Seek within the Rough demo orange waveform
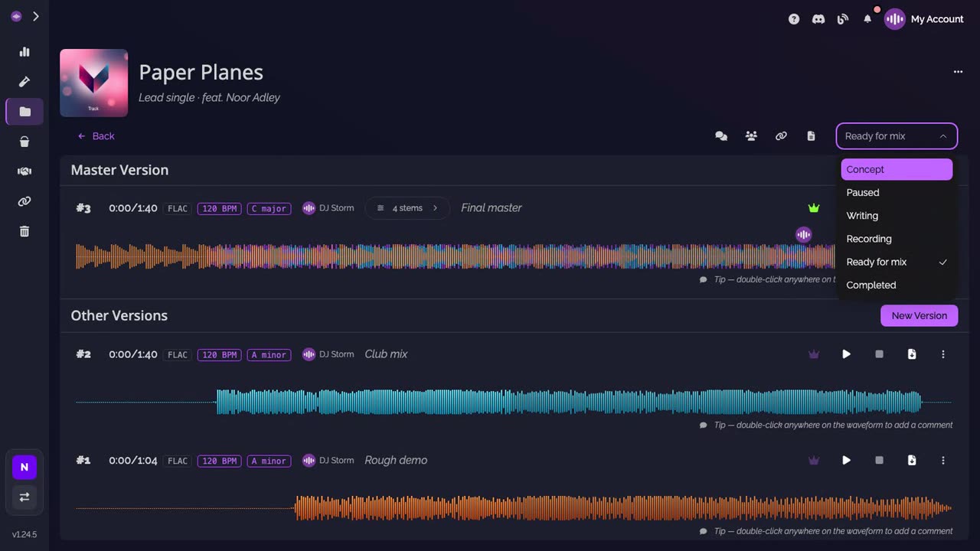This screenshot has width=980, height=551. [514, 508]
